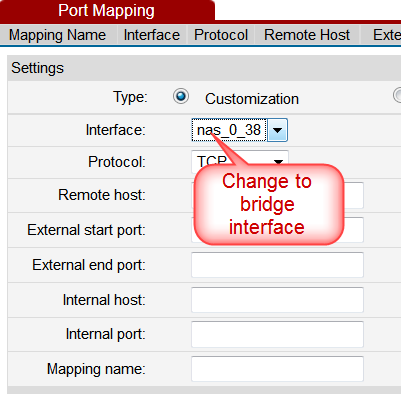Click the 'Internal port:' label

coord(106,334)
